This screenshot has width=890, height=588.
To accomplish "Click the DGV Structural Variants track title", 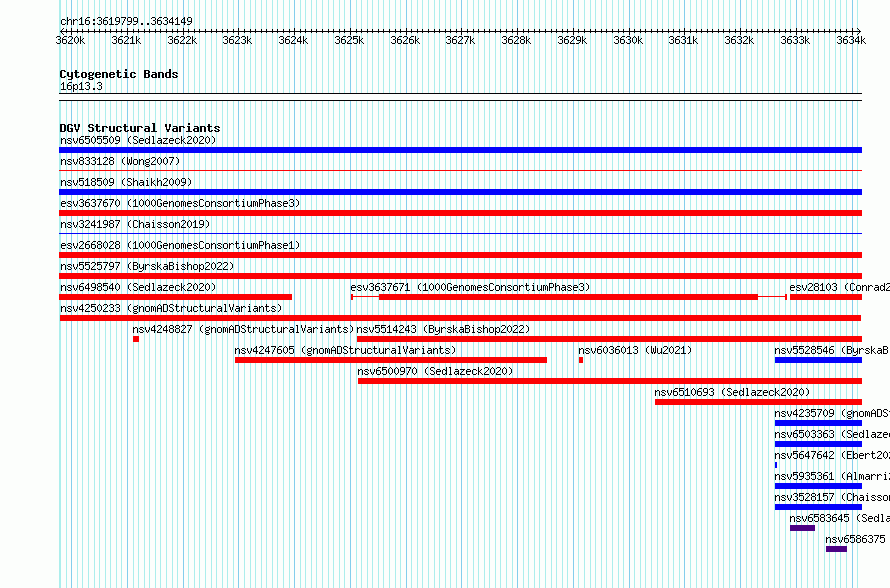I will [x=140, y=128].
